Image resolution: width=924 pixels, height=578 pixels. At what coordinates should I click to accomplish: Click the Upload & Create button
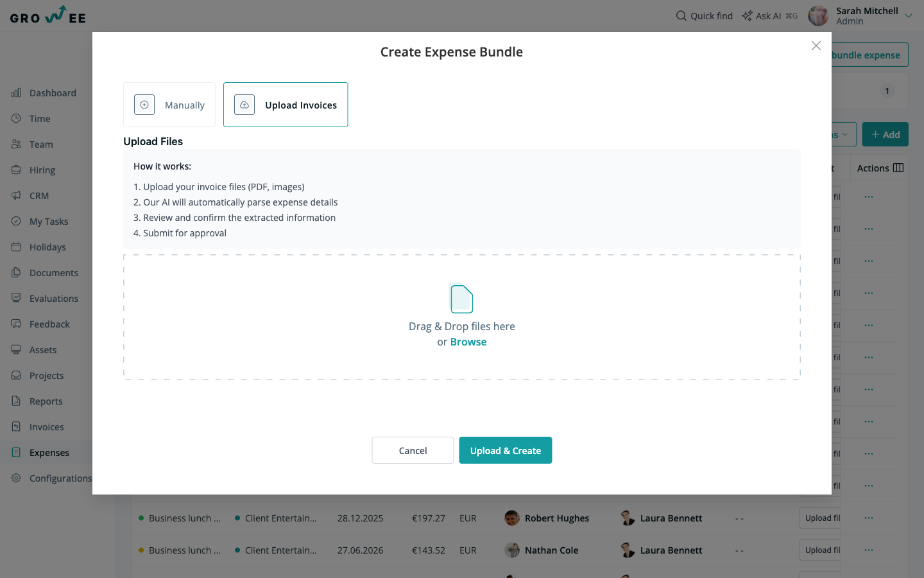506,450
